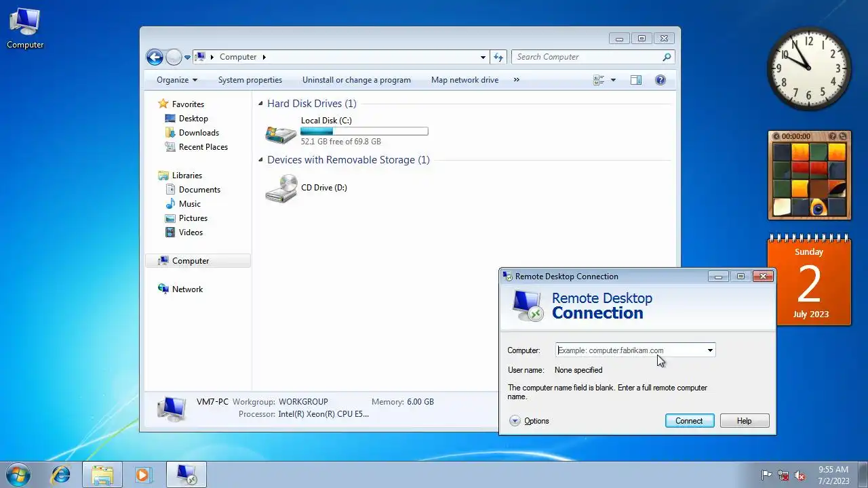
Task: Click Explorer's Forward arrow button
Action: (174, 57)
